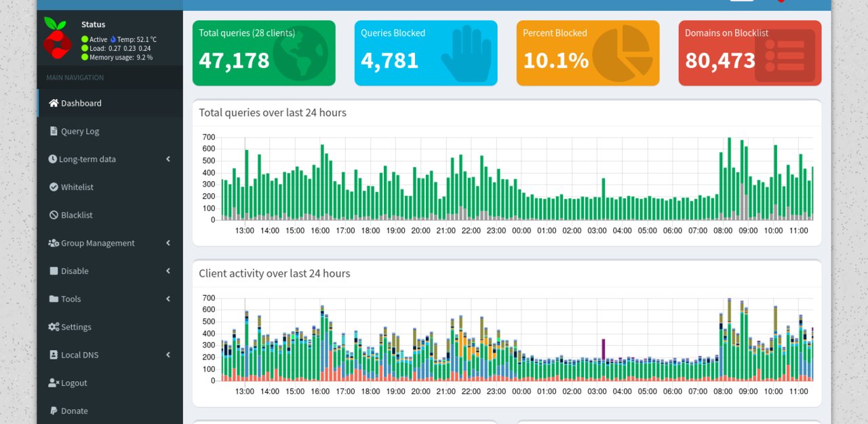Open the Query Log page
Screen dimensions: 868x424
coord(110,131)
